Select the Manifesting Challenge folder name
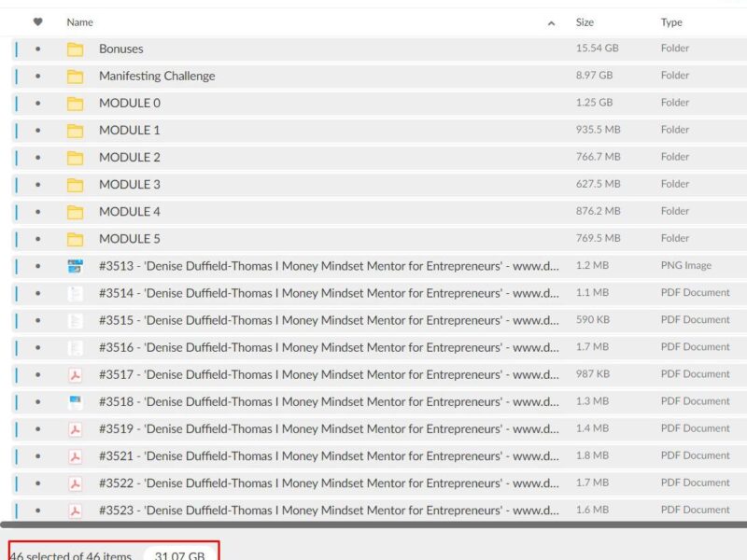747x560 pixels. point(157,77)
